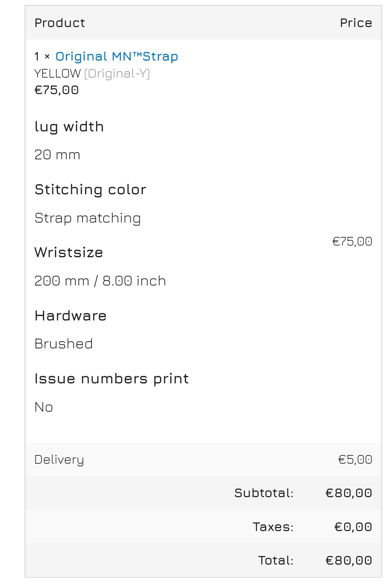Select the €5,00 delivery price

coord(355,460)
